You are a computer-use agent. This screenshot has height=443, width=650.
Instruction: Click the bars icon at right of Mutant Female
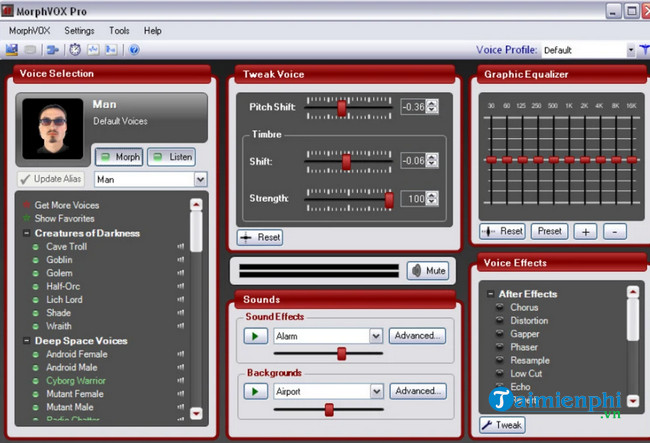click(x=181, y=394)
